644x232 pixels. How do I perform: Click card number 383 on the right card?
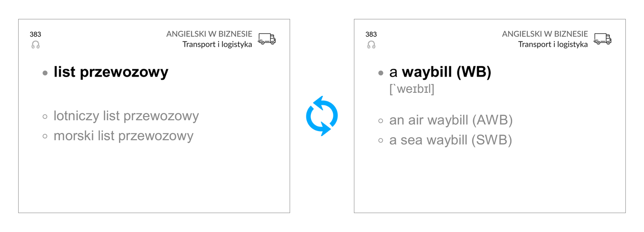click(371, 34)
